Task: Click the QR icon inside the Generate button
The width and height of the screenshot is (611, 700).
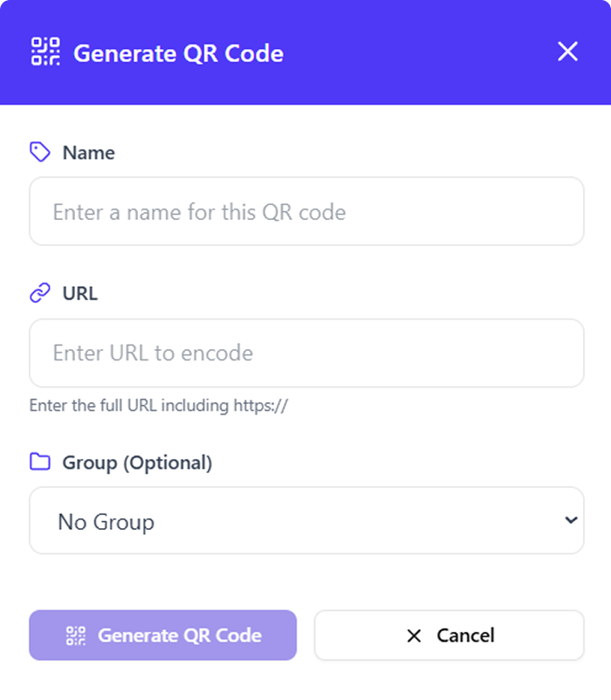Action: (77, 635)
